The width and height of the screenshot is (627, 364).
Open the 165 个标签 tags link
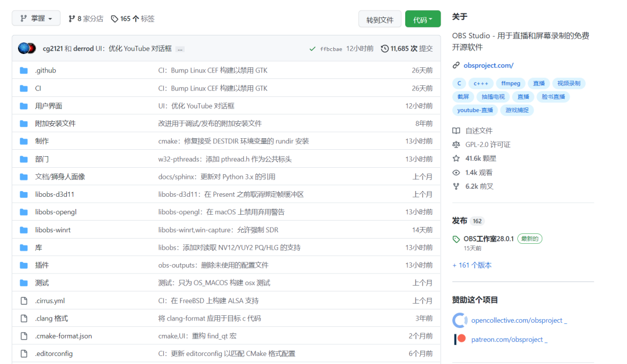pyautogui.click(x=133, y=19)
